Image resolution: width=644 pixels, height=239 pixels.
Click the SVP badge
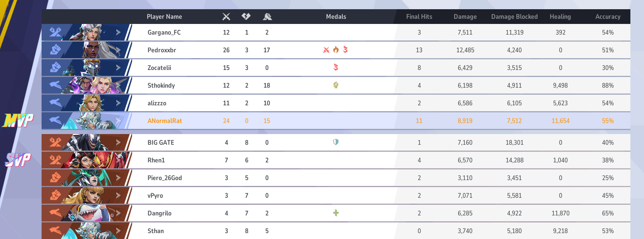(18, 160)
